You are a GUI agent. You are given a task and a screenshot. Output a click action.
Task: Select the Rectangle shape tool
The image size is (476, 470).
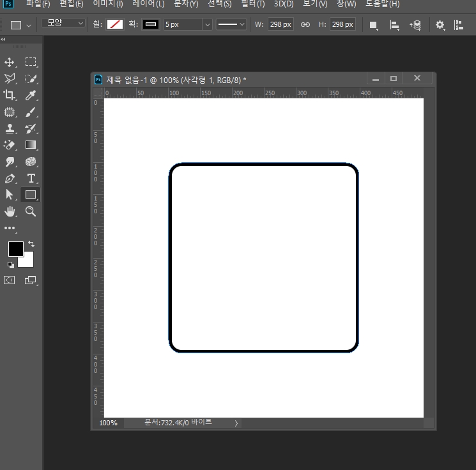tap(31, 195)
